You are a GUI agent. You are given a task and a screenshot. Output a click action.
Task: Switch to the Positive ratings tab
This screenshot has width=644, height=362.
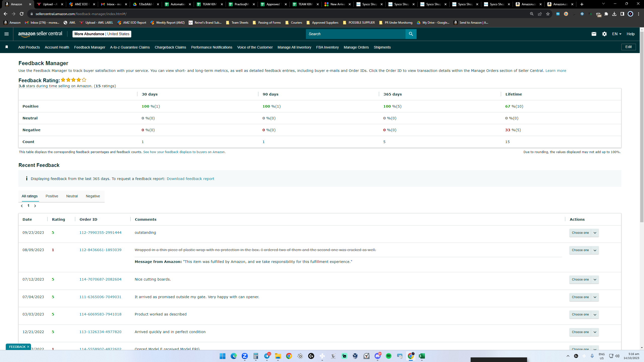[x=52, y=196]
